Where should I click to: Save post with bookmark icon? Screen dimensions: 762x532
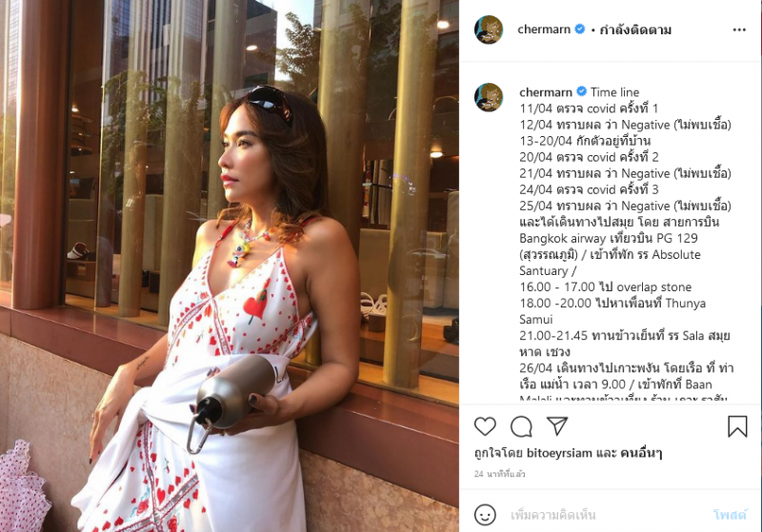(736, 426)
